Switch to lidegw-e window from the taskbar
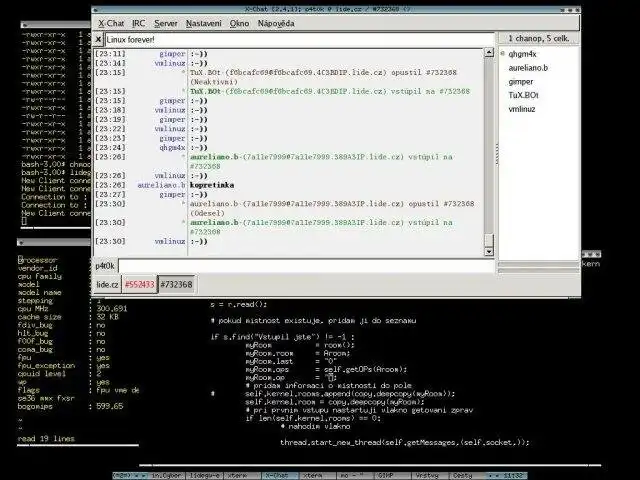 point(205,476)
